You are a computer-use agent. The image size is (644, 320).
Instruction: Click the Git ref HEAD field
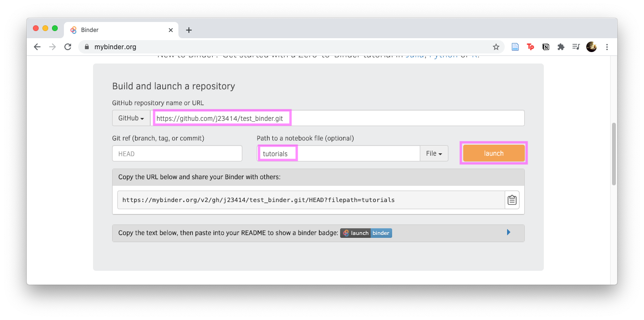pyautogui.click(x=177, y=154)
